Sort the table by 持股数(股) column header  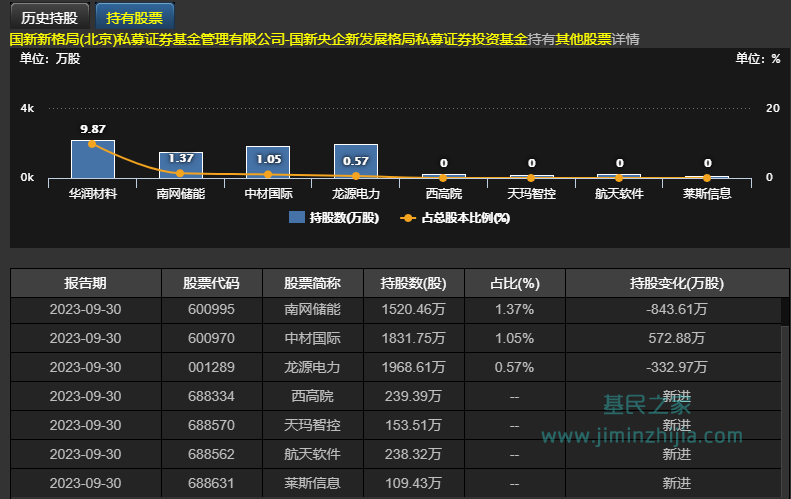pyautogui.click(x=413, y=283)
